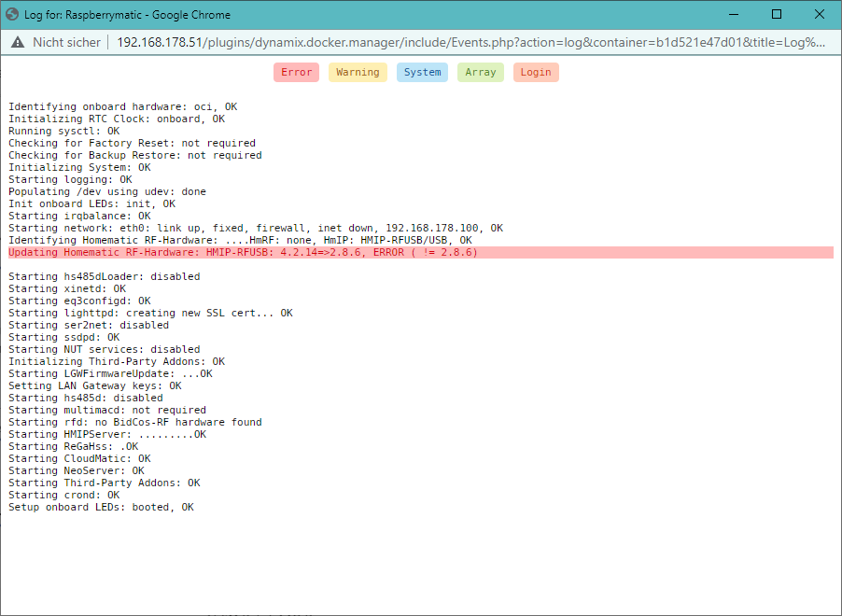Click 'Populating /dev using udev: done'
Screen dimensions: 842x616
107,191
